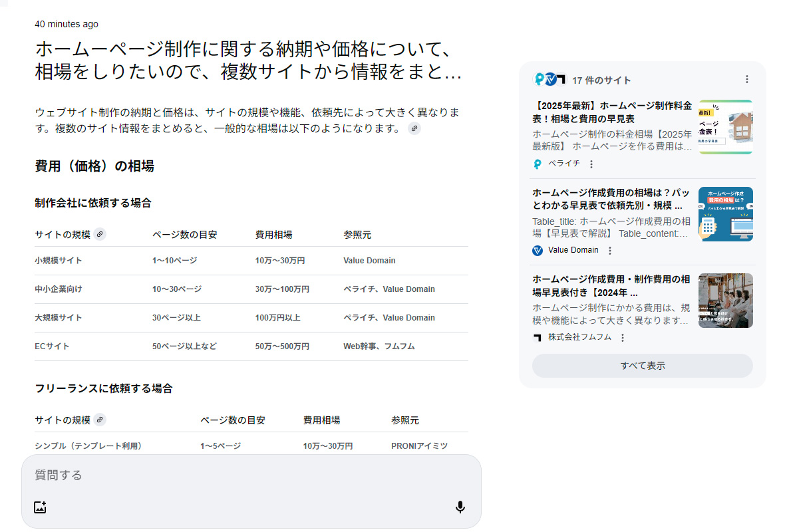Click the microphone voice input icon
Viewport: 785px width, 532px height.
(x=460, y=507)
